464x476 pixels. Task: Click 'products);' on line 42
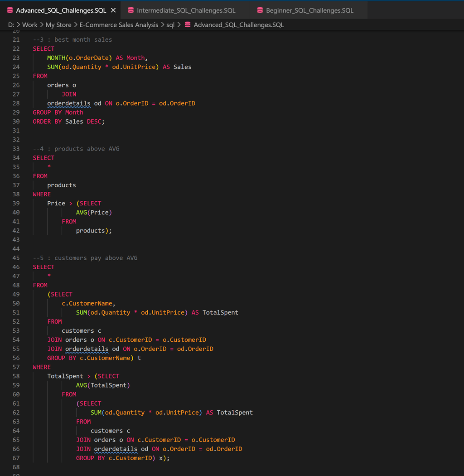tap(94, 231)
